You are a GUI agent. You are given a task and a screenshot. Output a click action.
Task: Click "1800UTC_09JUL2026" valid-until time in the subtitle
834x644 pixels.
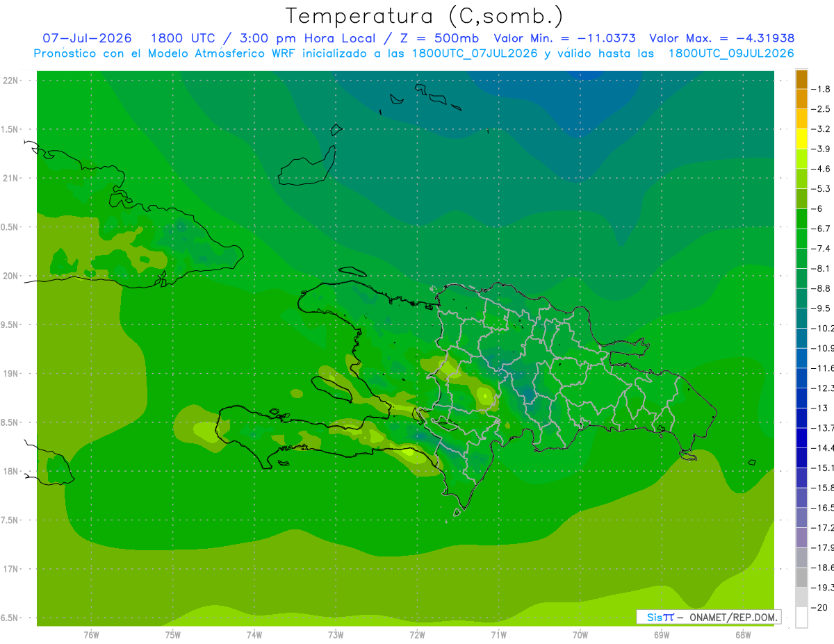731,53
